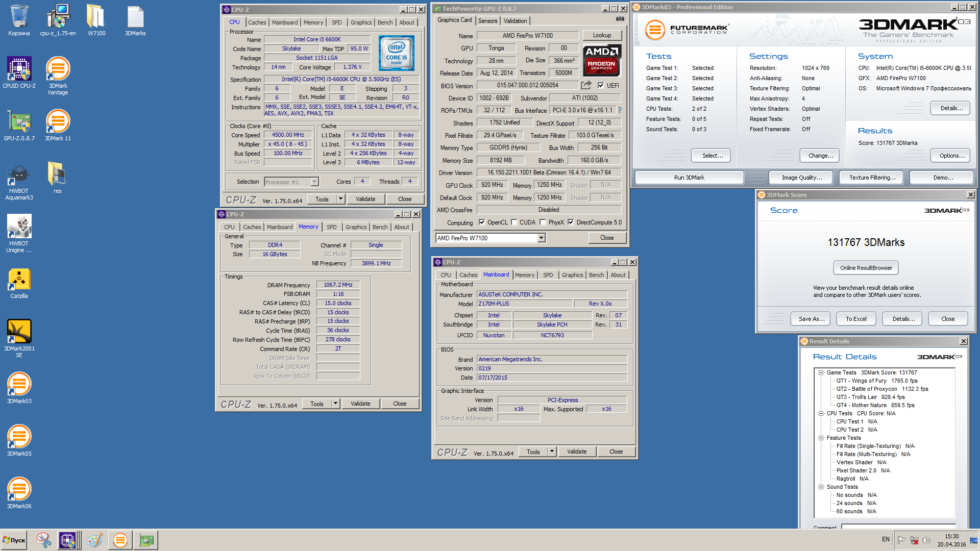The image size is (980, 551).
Task: Toggle the UEFI checkbox in GPU-Z
Action: [601, 86]
